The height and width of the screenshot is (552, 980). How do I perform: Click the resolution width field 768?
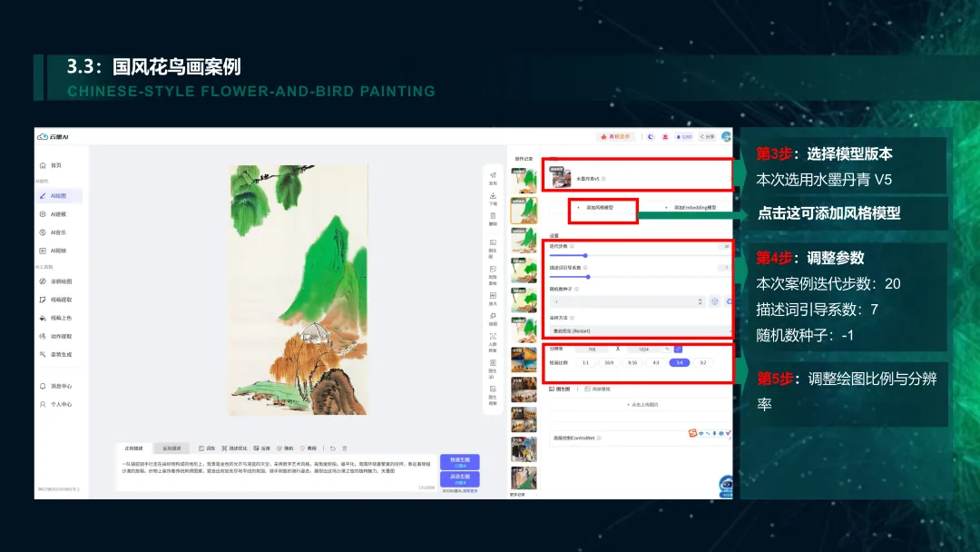(x=592, y=349)
